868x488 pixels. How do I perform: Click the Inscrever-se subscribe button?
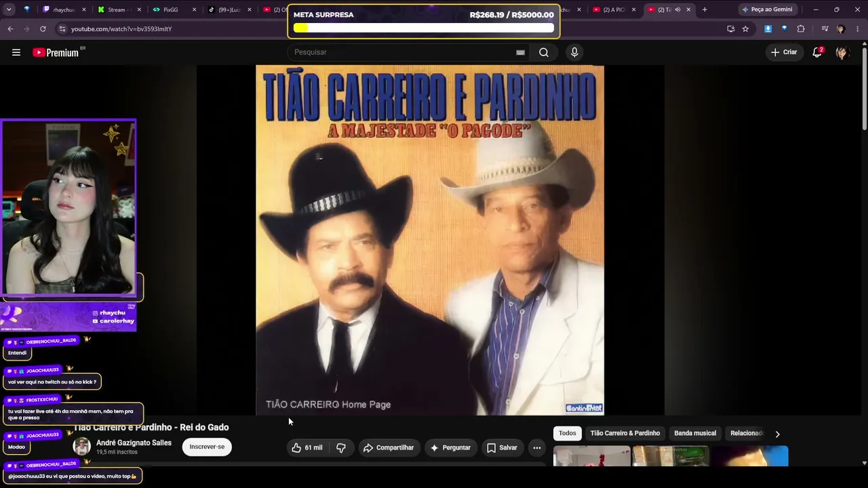pyautogui.click(x=207, y=447)
